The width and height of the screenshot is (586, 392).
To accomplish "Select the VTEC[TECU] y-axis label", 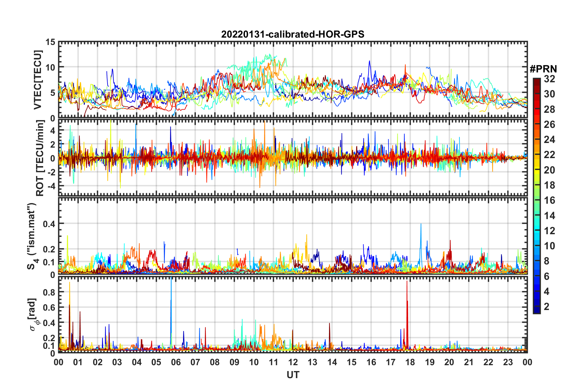I will (x=38, y=80).
